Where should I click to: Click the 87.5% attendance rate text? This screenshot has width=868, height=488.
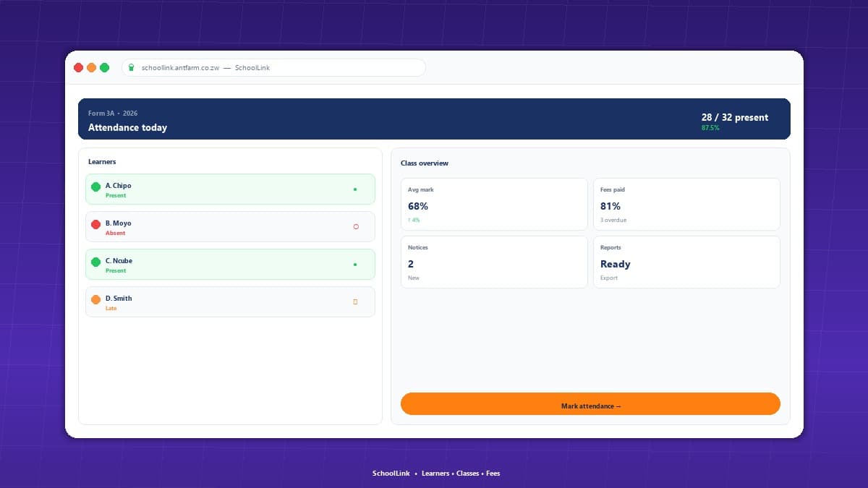[x=710, y=128]
